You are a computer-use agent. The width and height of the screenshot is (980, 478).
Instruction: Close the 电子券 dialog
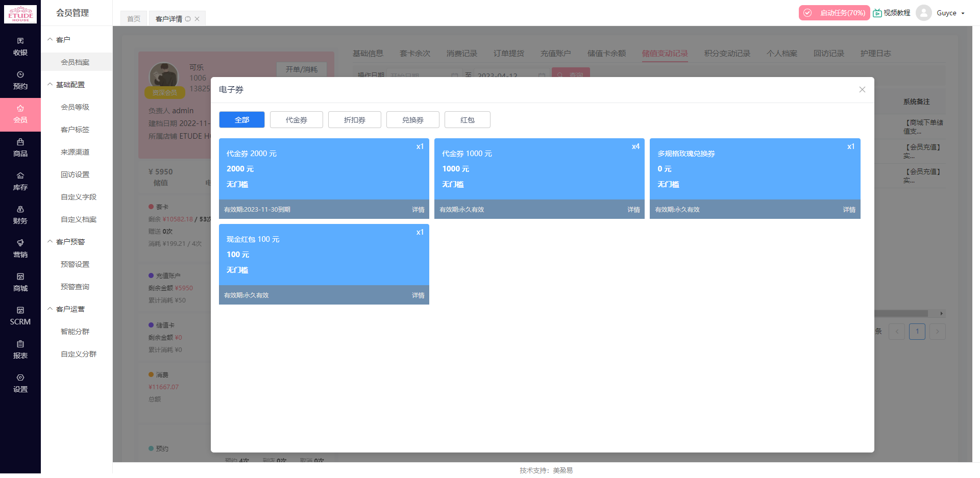click(x=862, y=90)
